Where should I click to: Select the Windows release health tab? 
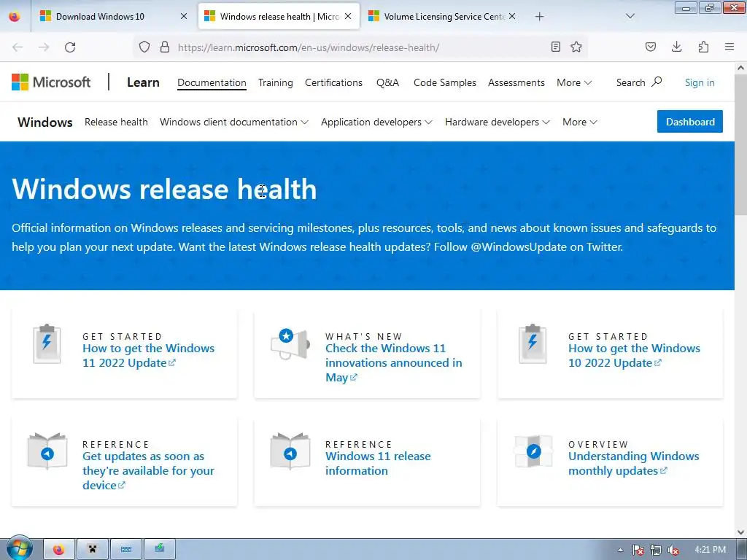click(279, 16)
